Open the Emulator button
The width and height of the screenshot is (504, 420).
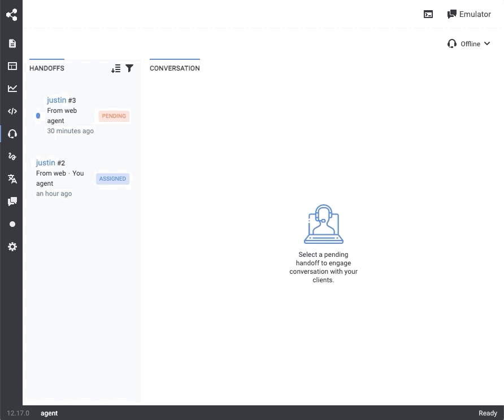pyautogui.click(x=469, y=15)
